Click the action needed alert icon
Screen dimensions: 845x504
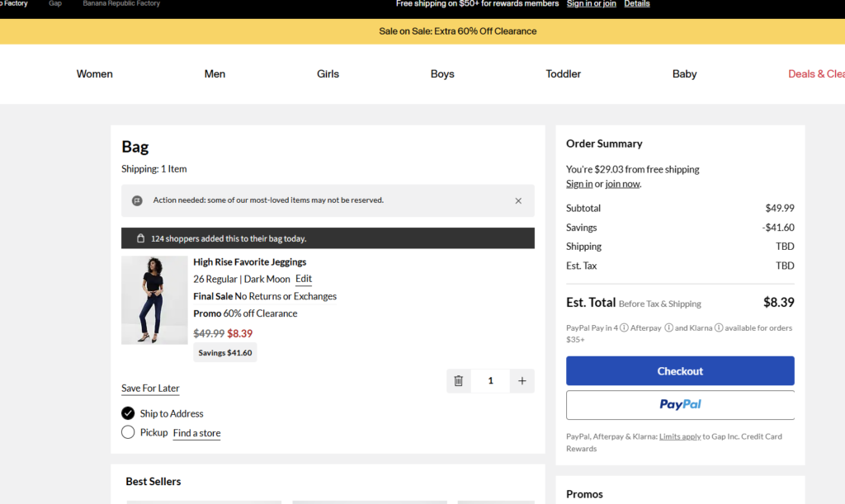tap(138, 200)
